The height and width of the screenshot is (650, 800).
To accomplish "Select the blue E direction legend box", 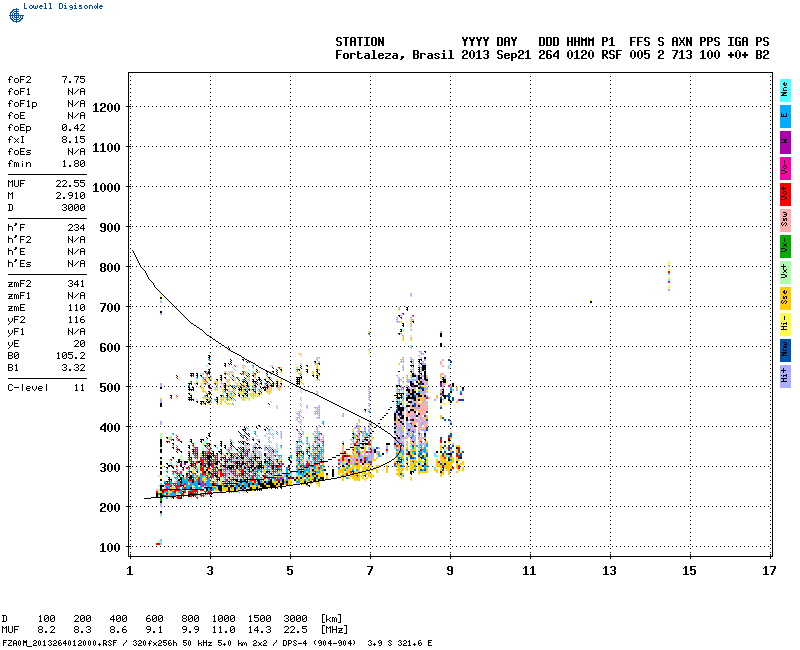I will click(785, 115).
